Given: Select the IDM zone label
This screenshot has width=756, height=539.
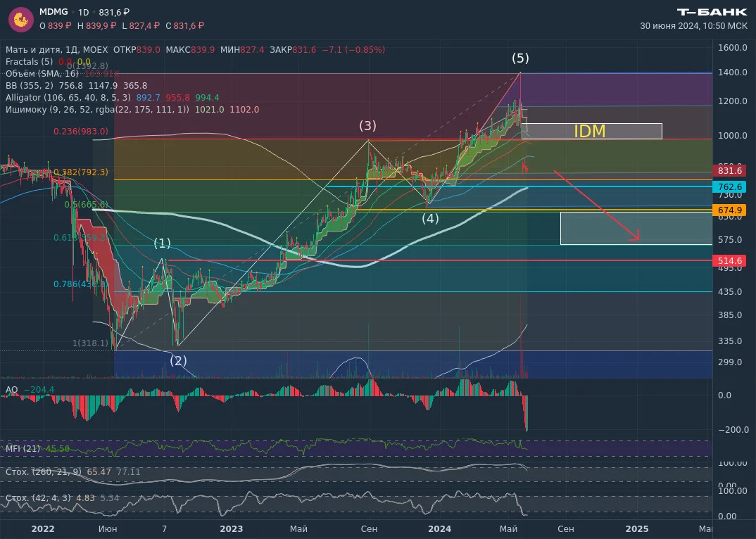Looking at the screenshot, I should (x=590, y=131).
